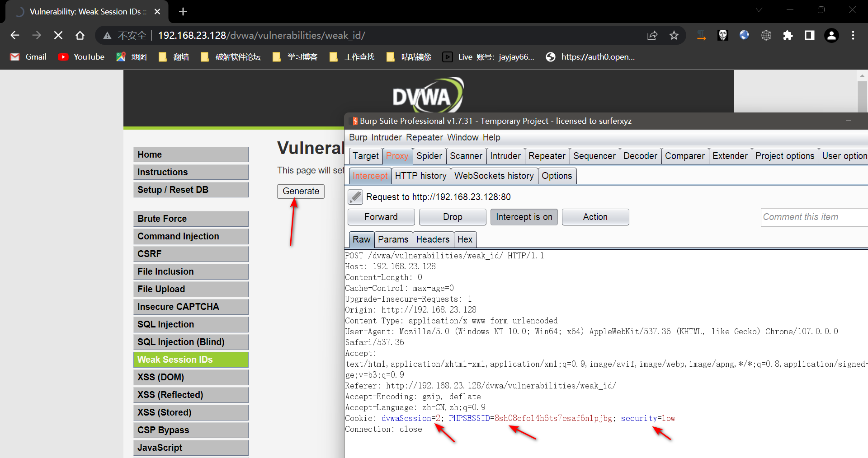Click the browser home icon
The width and height of the screenshot is (868, 458).
[80, 35]
